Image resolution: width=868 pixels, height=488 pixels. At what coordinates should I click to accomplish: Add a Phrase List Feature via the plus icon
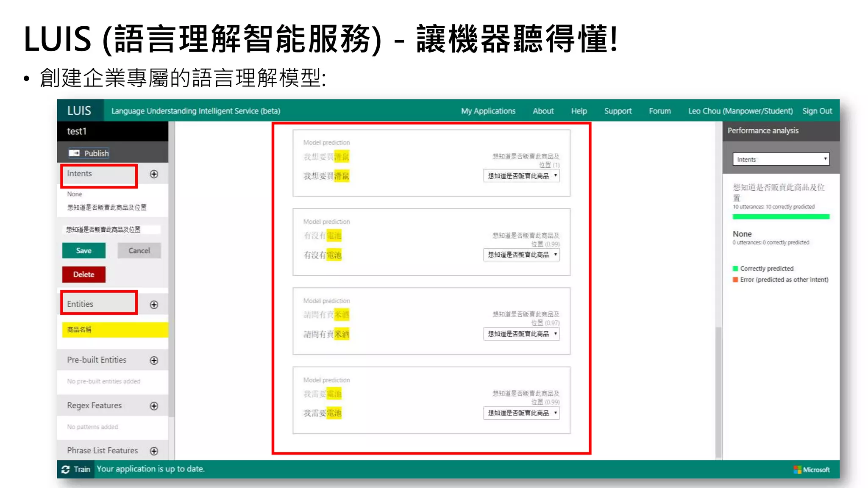pos(154,451)
